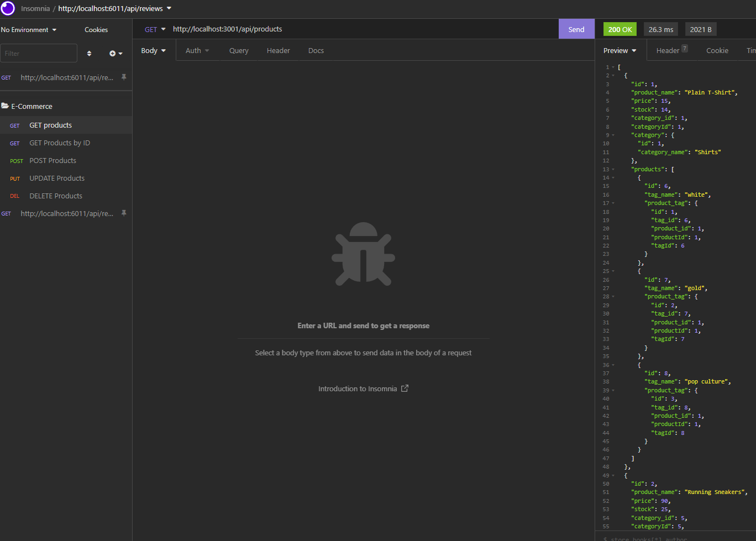Send the request with the Send button

coord(576,29)
